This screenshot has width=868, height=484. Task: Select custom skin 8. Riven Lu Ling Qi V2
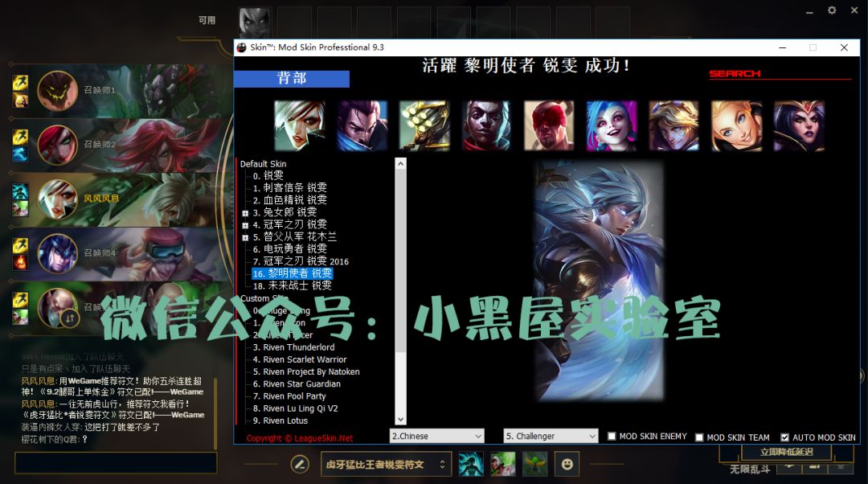295,408
